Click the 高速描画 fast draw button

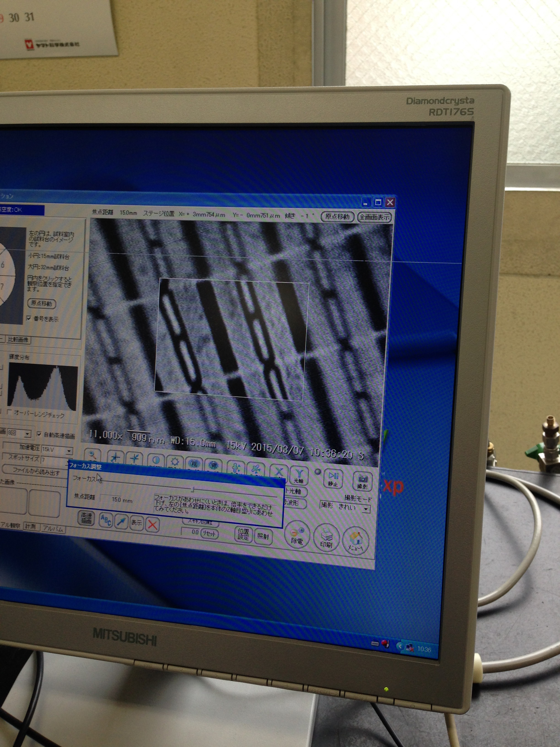(86, 518)
